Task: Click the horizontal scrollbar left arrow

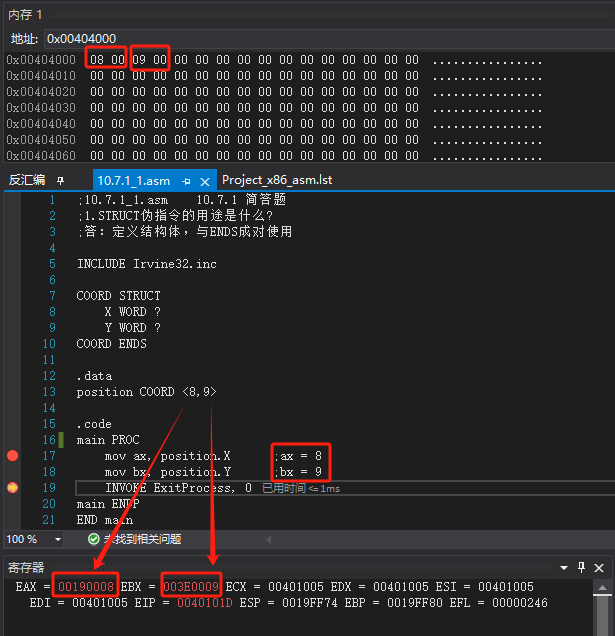Action: (269, 539)
